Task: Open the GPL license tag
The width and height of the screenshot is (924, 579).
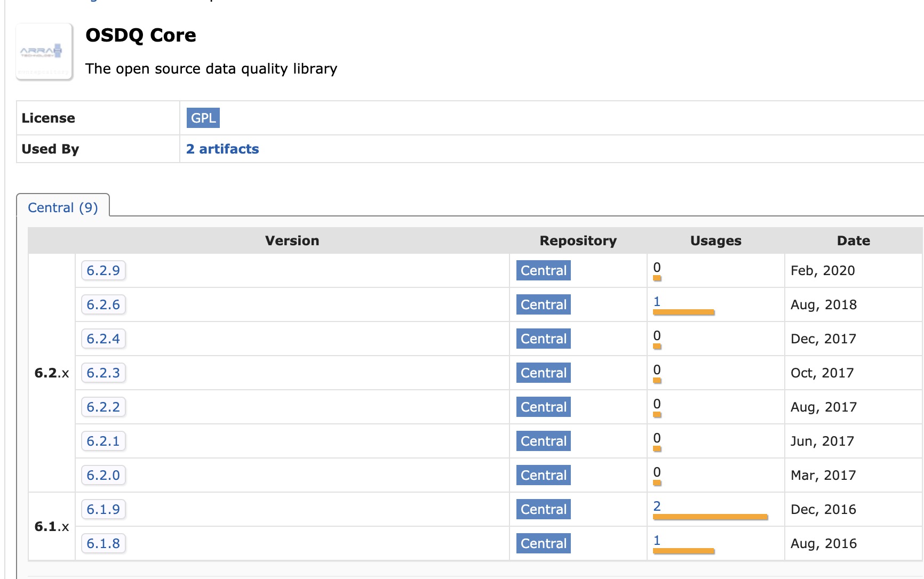Action: (x=203, y=118)
